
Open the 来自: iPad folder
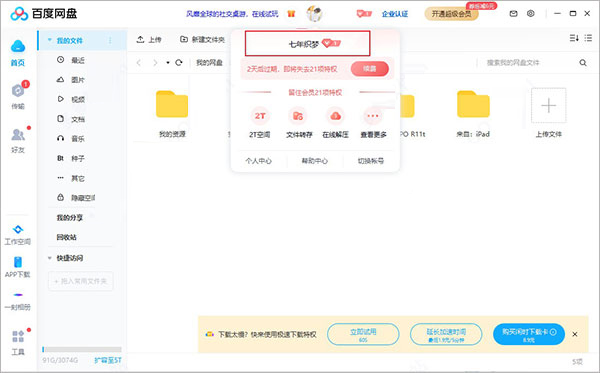(473, 104)
